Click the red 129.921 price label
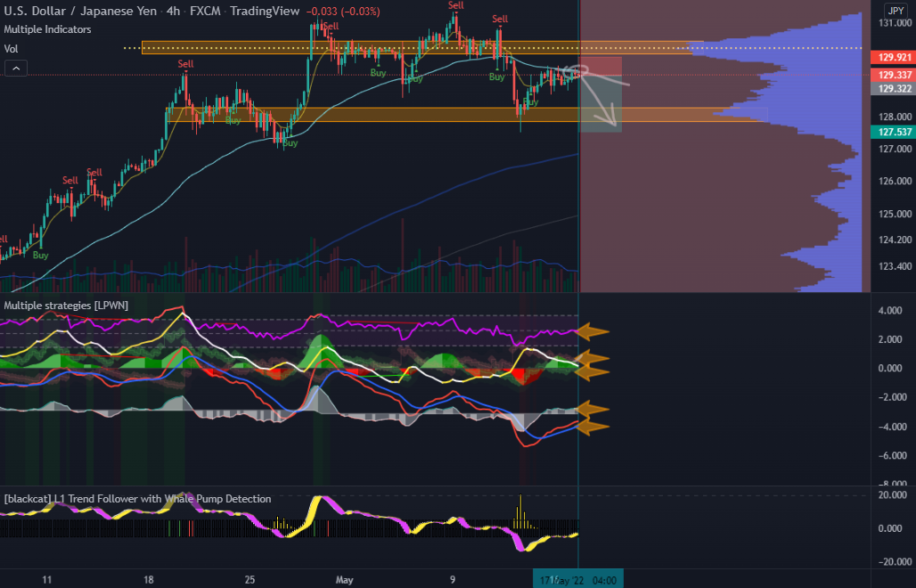 point(894,57)
